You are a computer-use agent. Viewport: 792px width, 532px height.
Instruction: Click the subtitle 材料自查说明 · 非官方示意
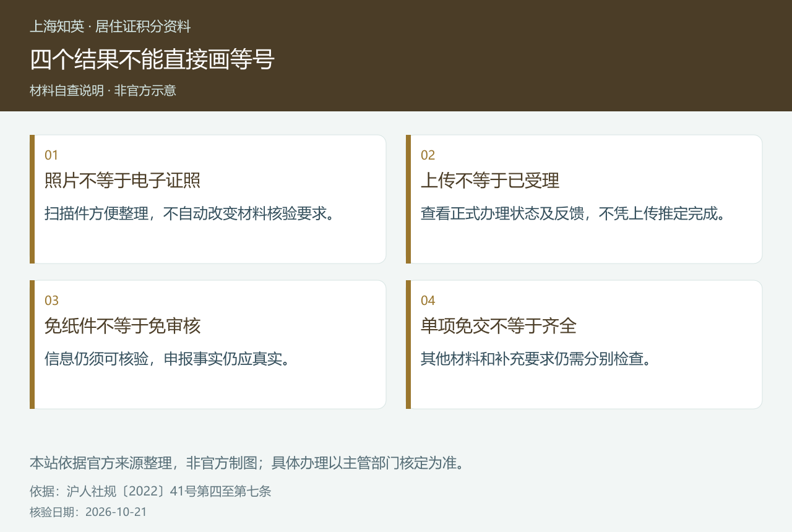(x=103, y=90)
